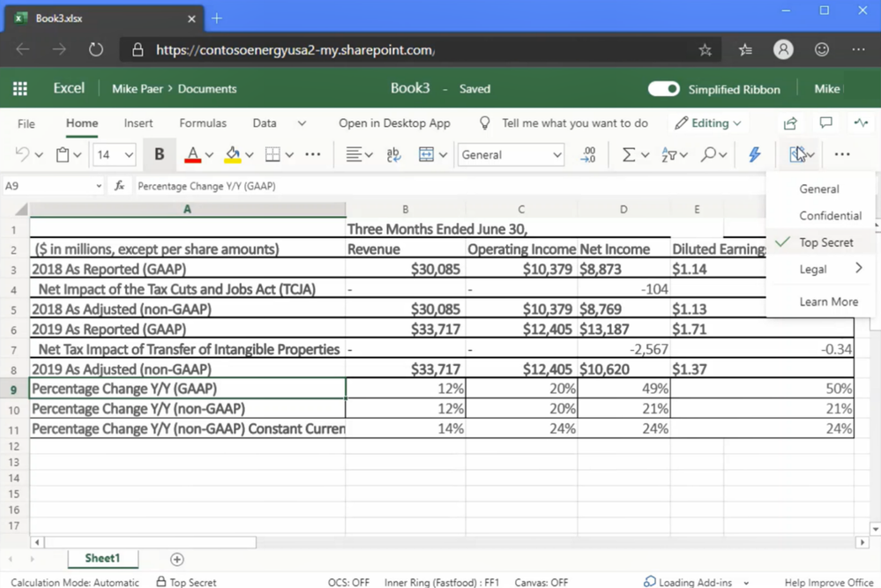Open the Excel app launcher grid
Image resolution: width=881 pixels, height=588 pixels.
[x=19, y=88]
